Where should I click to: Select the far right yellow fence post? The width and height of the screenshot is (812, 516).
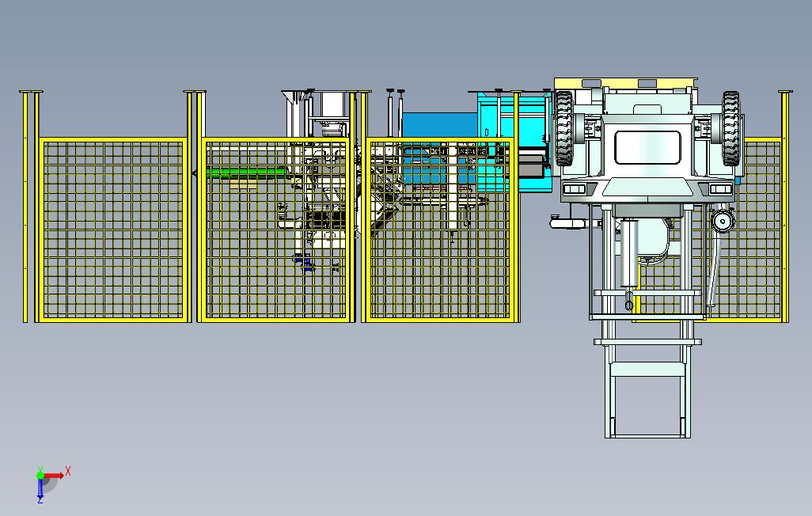click(786, 207)
